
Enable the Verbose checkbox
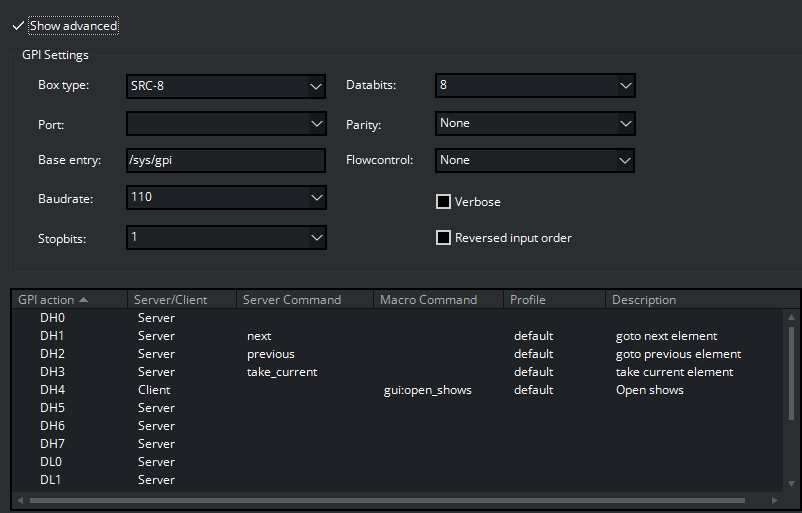click(444, 202)
